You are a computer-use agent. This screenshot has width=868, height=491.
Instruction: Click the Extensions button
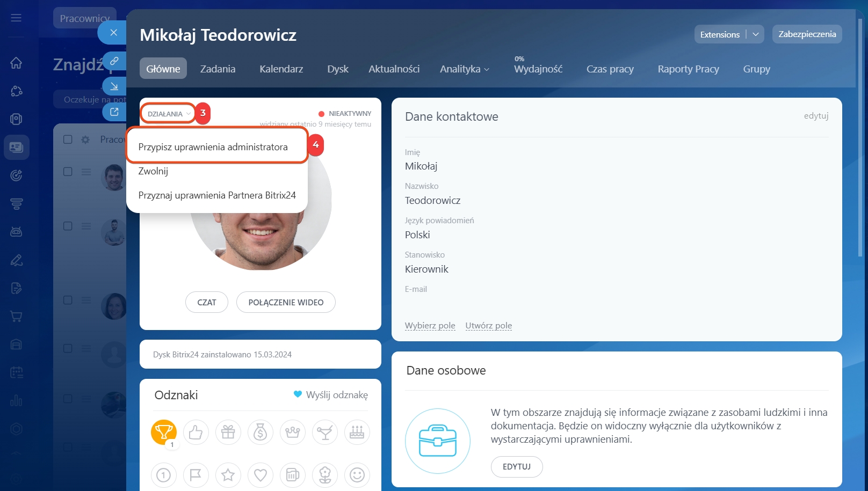tap(720, 34)
